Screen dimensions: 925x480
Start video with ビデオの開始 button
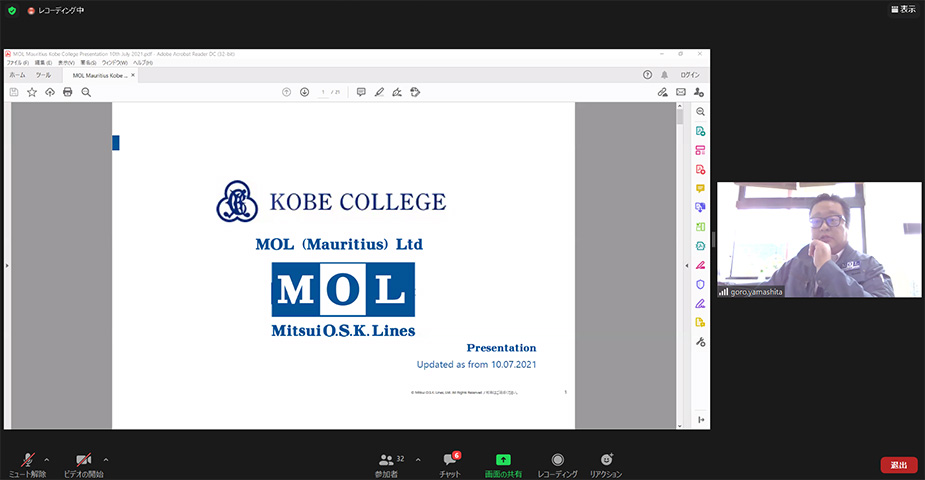[x=83, y=465]
